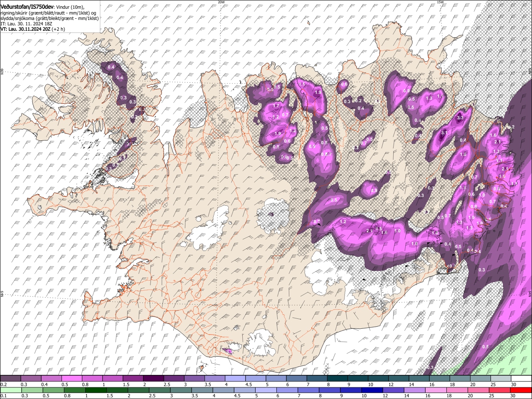Select the snow legend swatch between 0.2 and 0.3
Image resolution: width=532 pixels, height=399 pixels.
pyautogui.click(x=10, y=379)
